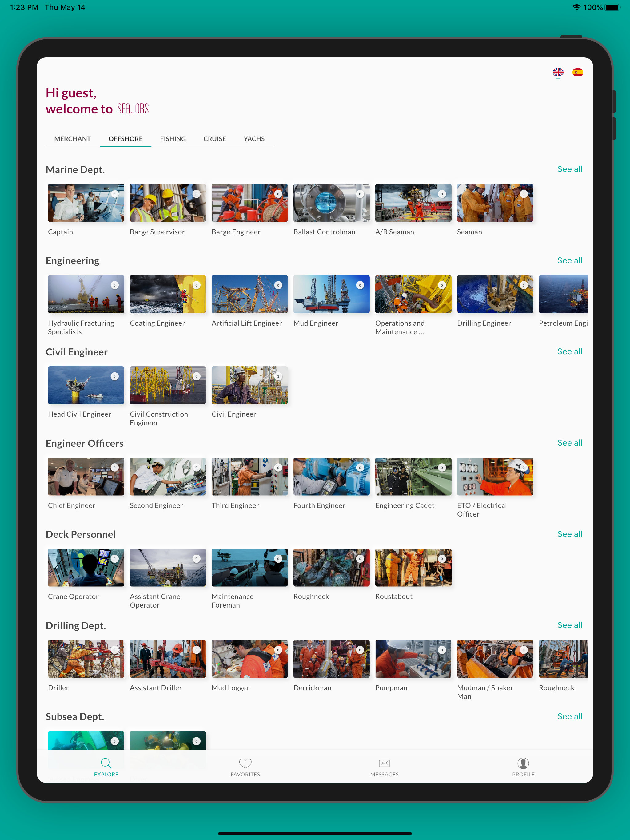Click the 'Second Engineer' job label

coord(156,505)
